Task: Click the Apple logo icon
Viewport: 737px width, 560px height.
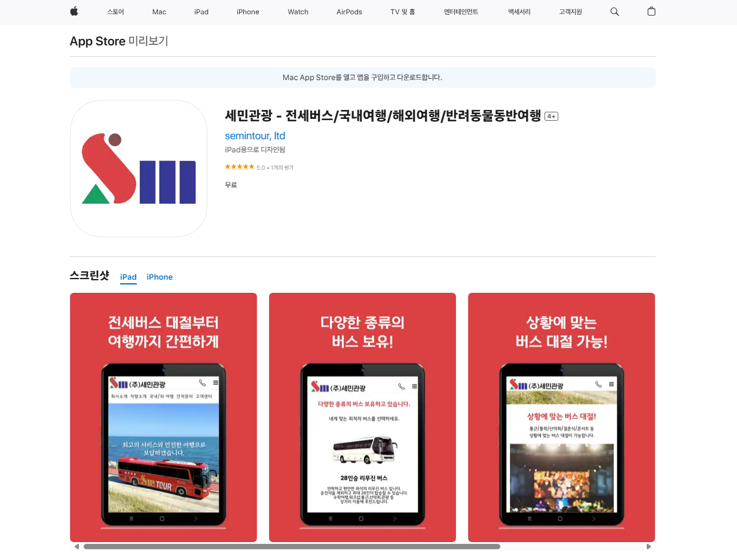Action: 74,11
